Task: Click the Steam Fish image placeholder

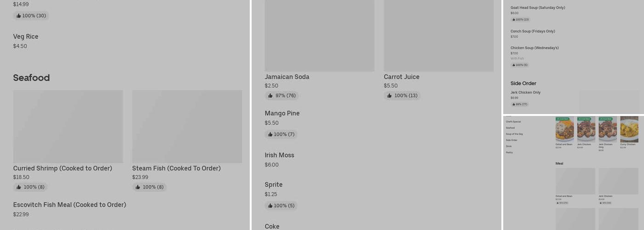Action: [187, 126]
